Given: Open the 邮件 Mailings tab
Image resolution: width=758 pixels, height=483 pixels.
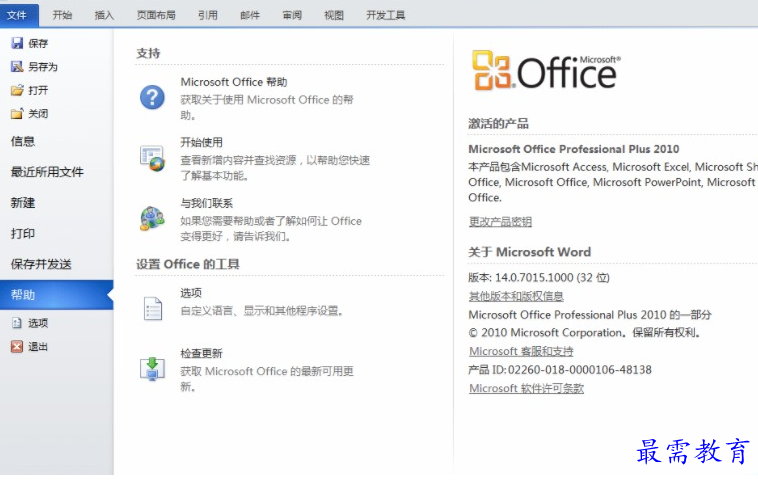Looking at the screenshot, I should coord(249,15).
